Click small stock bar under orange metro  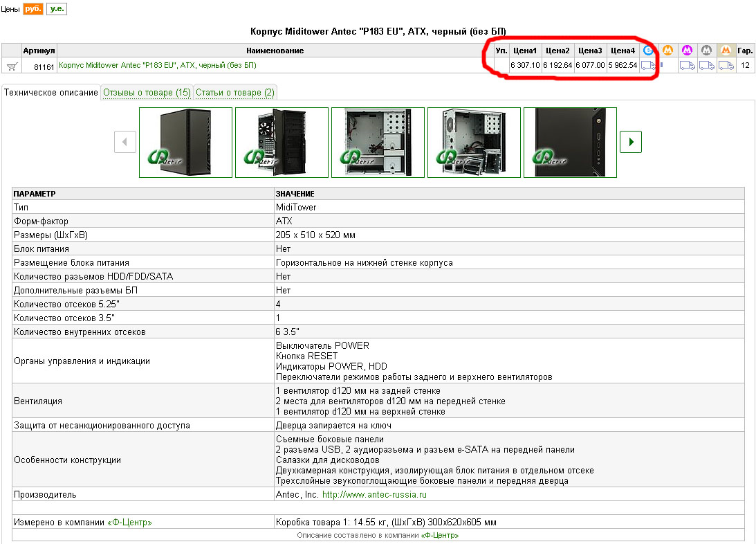point(661,64)
